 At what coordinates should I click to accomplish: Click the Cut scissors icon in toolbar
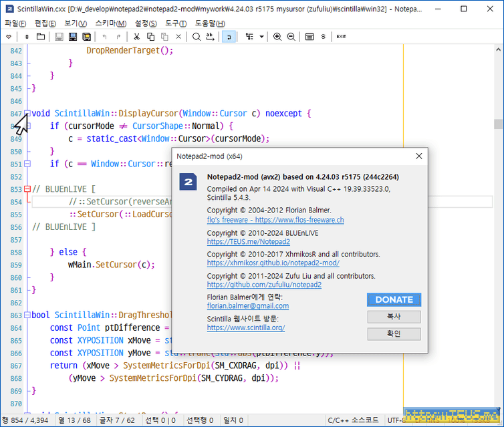136,36
